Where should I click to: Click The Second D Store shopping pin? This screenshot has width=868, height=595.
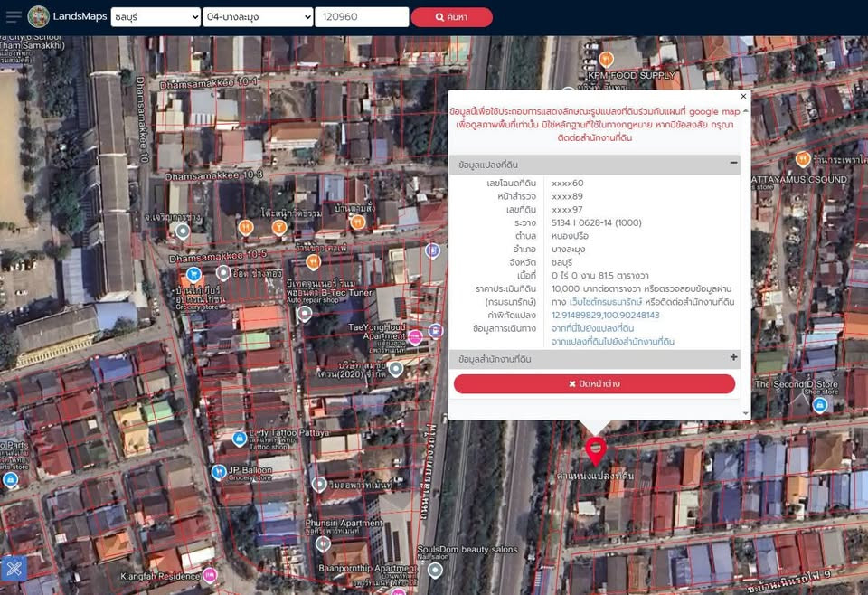[820, 405]
